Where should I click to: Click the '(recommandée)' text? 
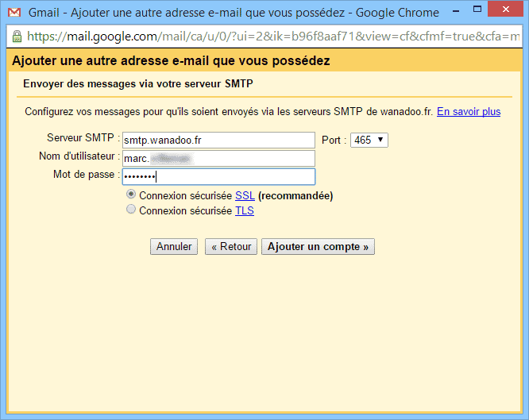(295, 196)
